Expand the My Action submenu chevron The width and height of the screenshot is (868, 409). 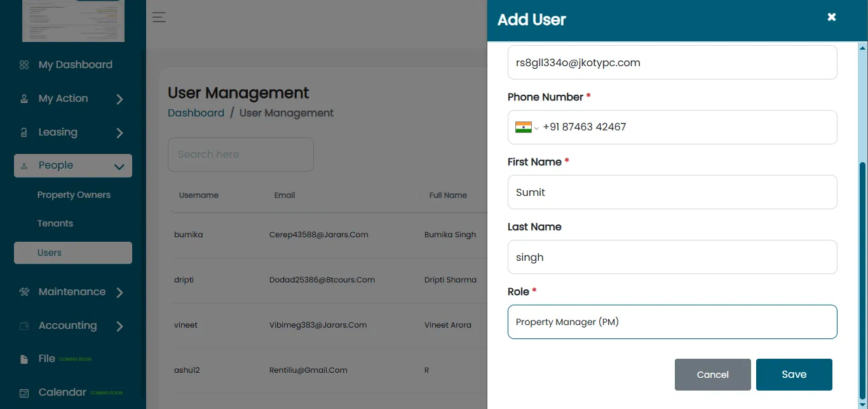119,99
